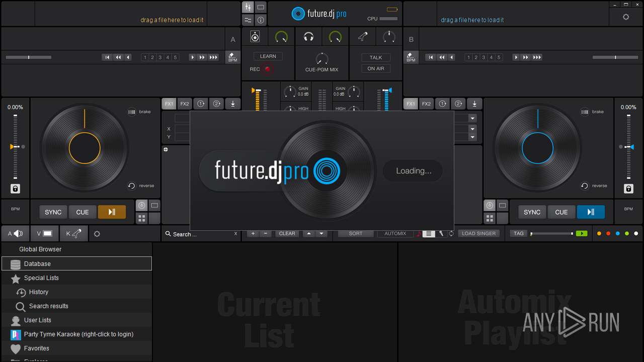The width and height of the screenshot is (644, 362).
Task: Select FX1 tab on deck B
Action: [411, 104]
